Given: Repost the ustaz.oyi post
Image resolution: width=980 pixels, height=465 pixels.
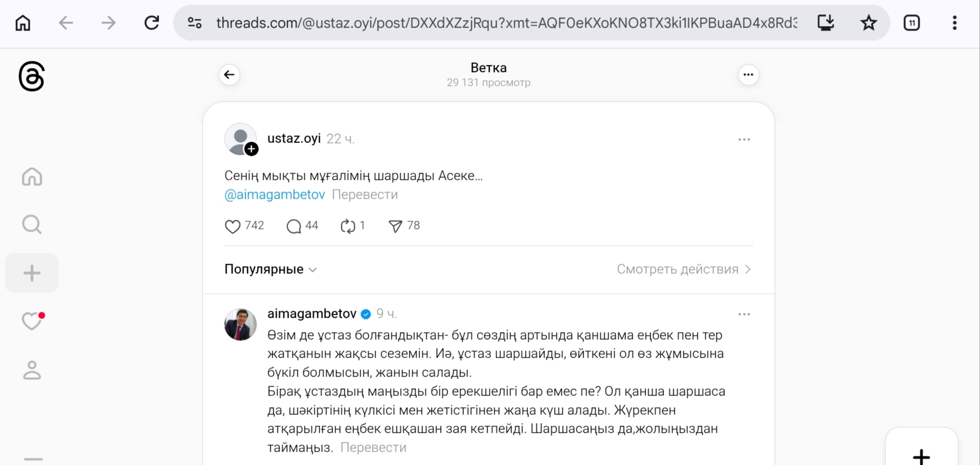Looking at the screenshot, I should [348, 226].
